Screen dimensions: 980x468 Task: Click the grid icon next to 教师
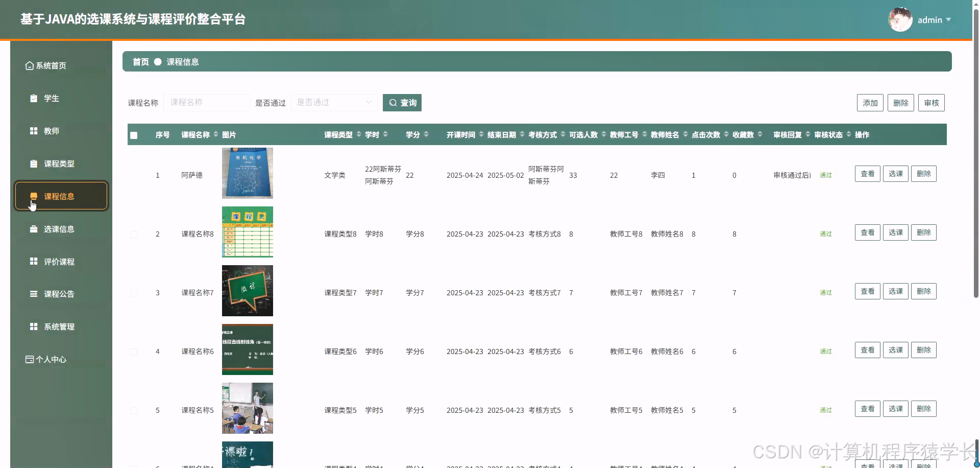click(x=34, y=131)
